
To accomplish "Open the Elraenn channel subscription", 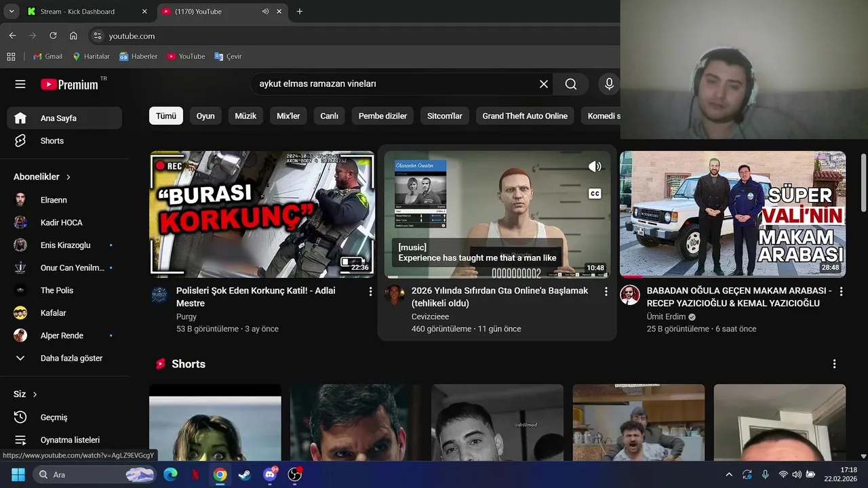I will [64, 200].
